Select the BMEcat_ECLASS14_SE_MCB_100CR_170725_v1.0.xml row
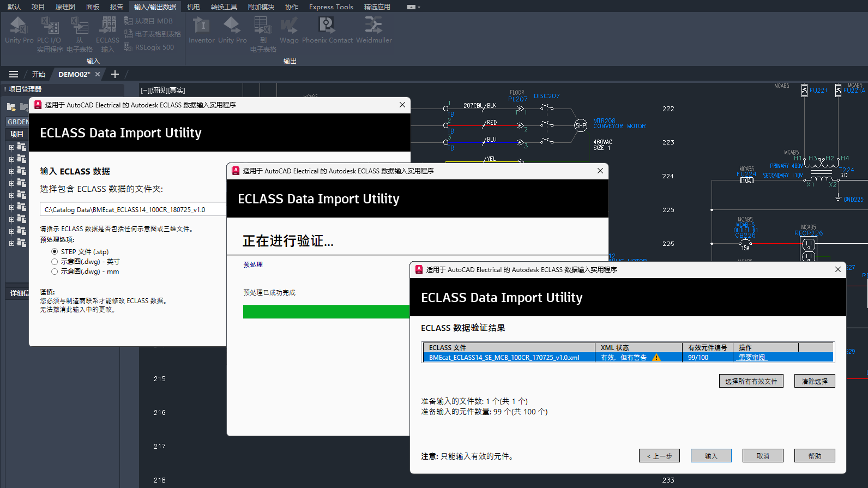This screenshot has width=868, height=488. click(x=628, y=358)
